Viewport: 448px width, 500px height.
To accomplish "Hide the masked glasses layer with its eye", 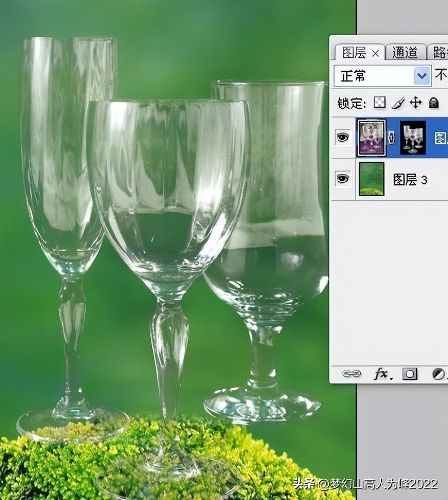I will [x=343, y=137].
